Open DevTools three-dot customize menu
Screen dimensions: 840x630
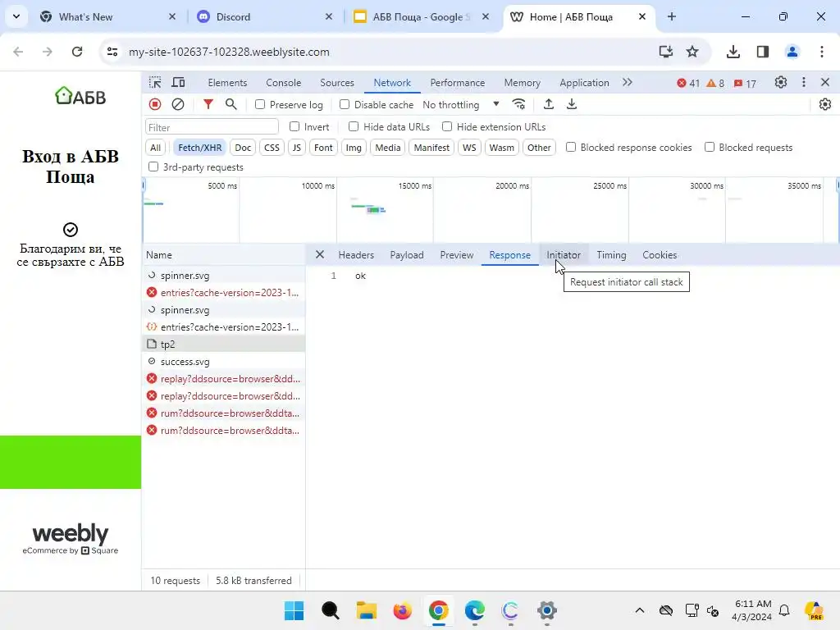804,83
